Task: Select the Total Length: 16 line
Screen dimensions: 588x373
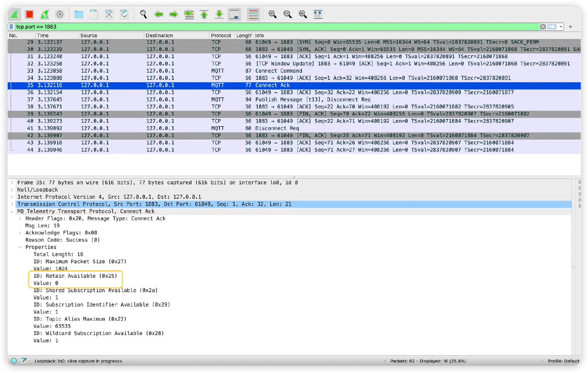Action: click(58, 254)
